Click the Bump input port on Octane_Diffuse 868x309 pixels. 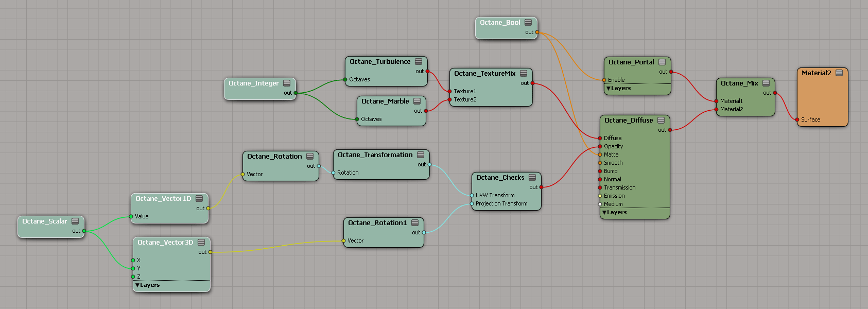(x=600, y=171)
